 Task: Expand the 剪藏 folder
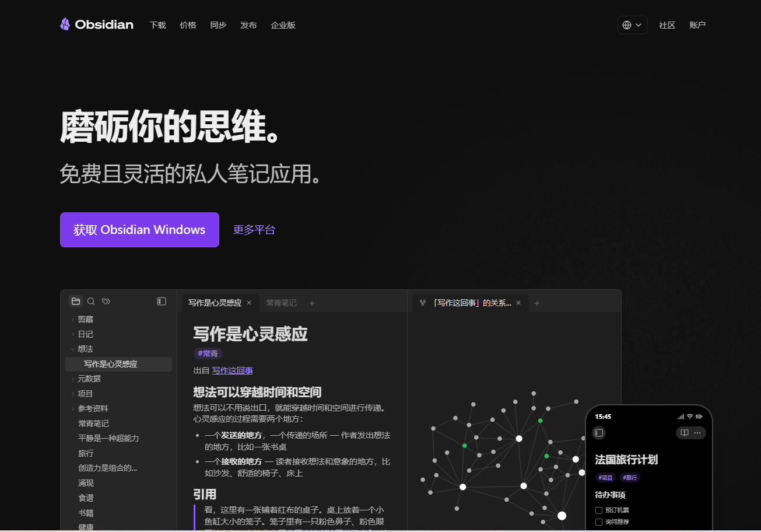pyautogui.click(x=73, y=320)
